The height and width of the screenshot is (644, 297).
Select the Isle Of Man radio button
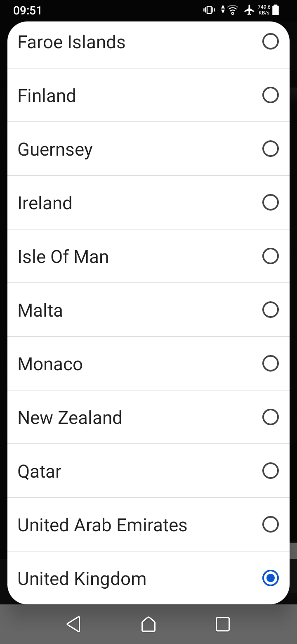[x=270, y=256]
